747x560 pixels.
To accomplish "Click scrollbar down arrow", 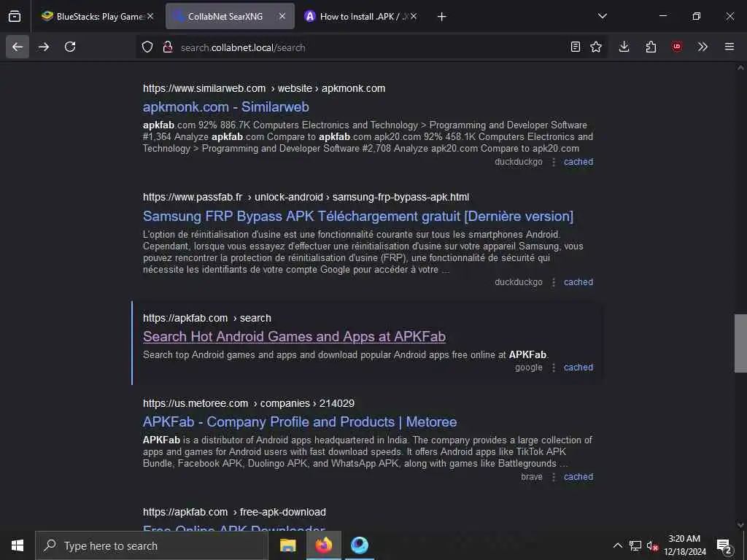I will tap(740, 525).
